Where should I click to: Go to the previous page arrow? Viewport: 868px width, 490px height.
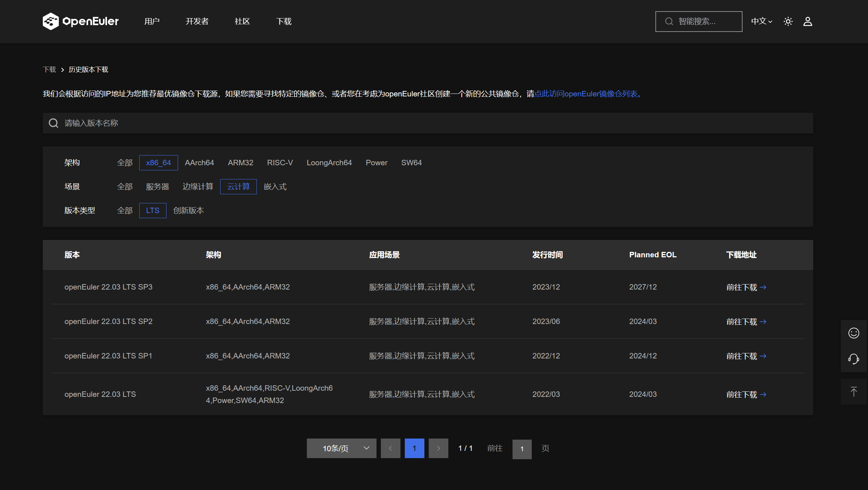click(x=390, y=448)
